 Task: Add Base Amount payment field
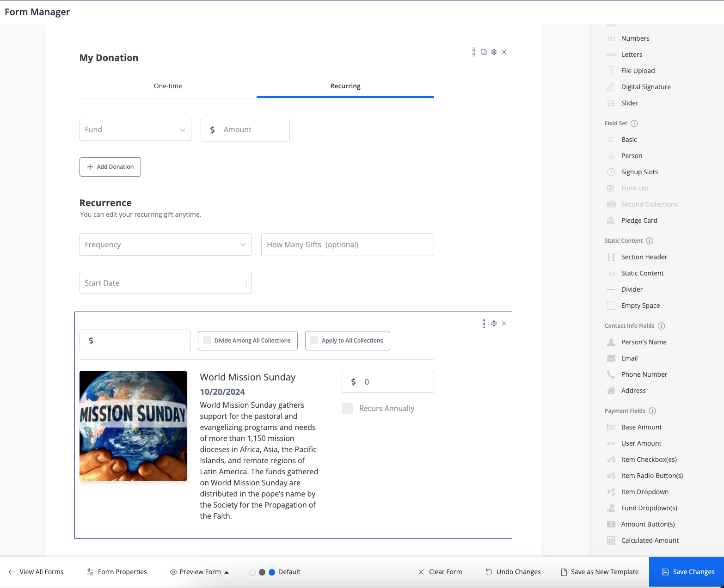pyautogui.click(x=641, y=427)
